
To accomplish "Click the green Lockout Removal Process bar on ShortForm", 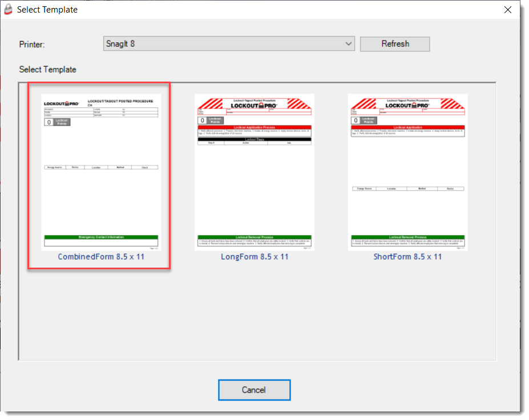I will click(407, 236).
